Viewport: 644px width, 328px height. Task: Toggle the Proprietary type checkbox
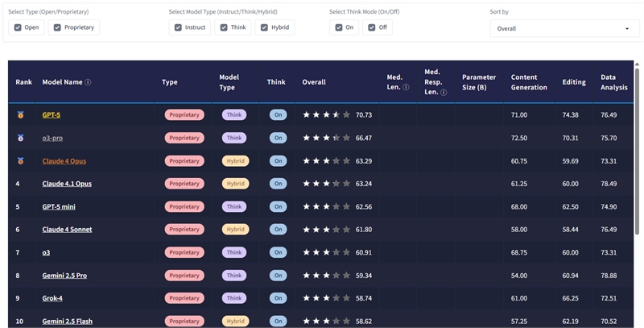57,27
